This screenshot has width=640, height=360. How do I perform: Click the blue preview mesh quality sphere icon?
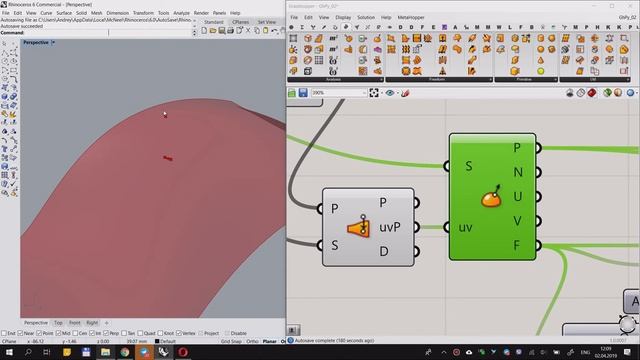[630, 93]
